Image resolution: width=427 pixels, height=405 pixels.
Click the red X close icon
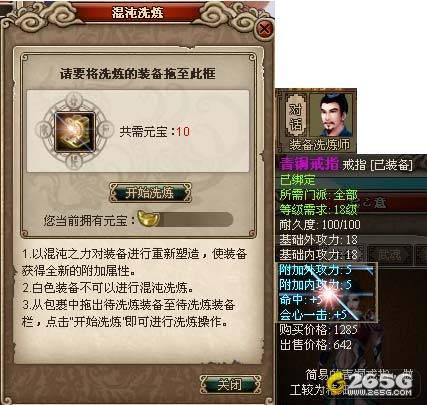[265, 29]
